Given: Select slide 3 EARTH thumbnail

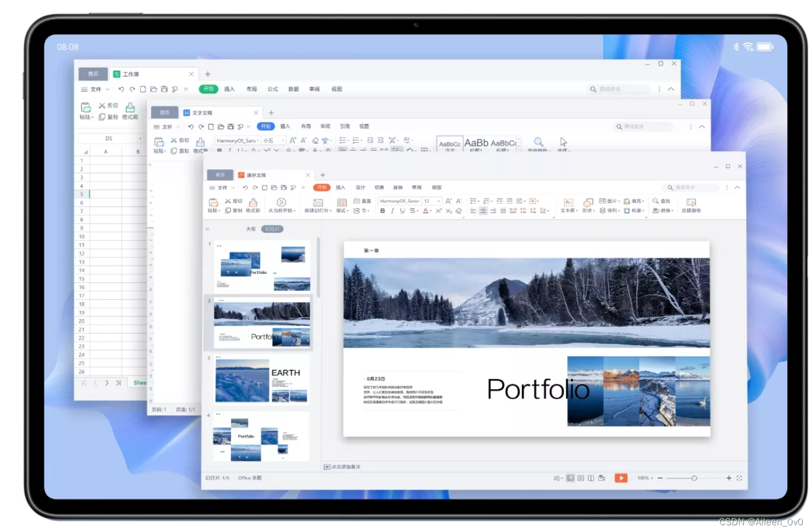Looking at the screenshot, I should pos(262,380).
